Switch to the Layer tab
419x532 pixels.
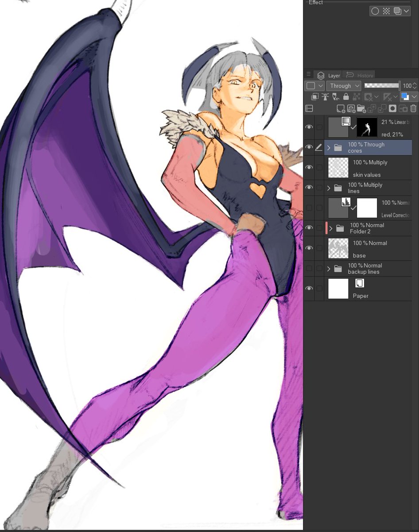point(329,76)
